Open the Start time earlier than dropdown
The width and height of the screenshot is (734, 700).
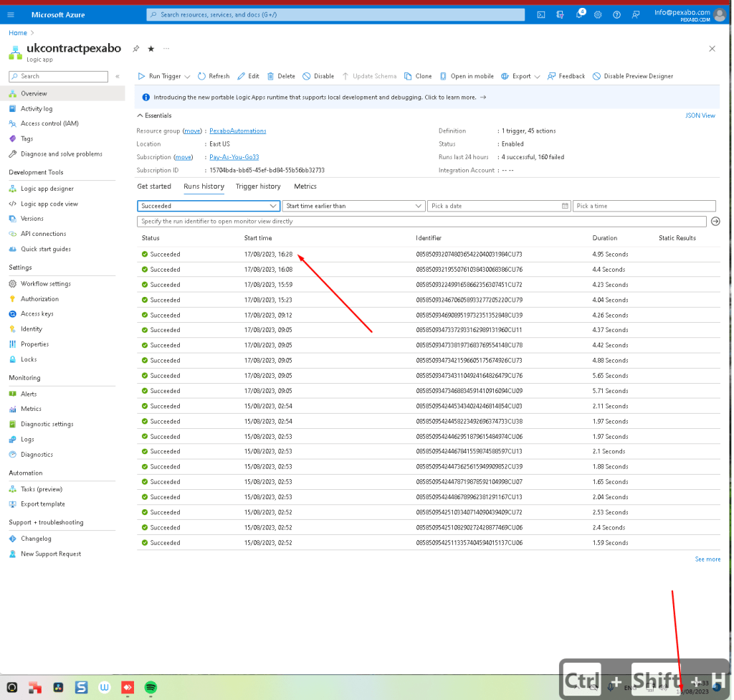353,206
